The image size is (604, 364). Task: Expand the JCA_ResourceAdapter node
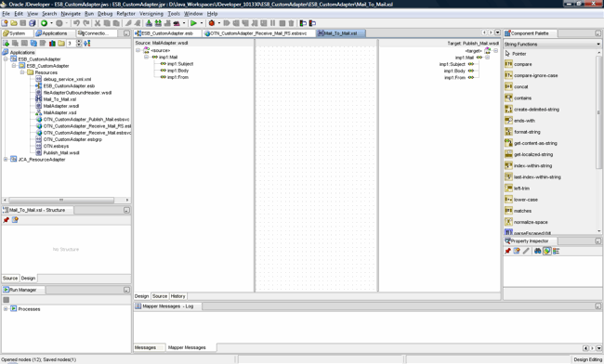6,159
